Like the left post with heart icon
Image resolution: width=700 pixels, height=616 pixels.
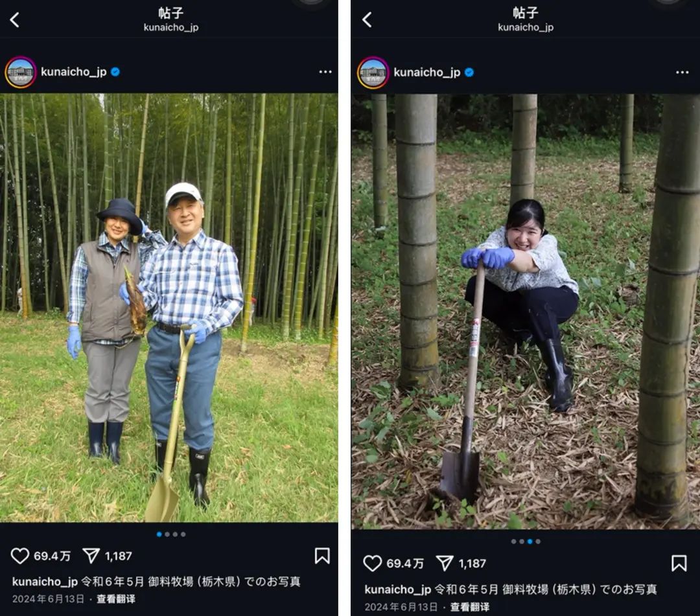coord(19,556)
